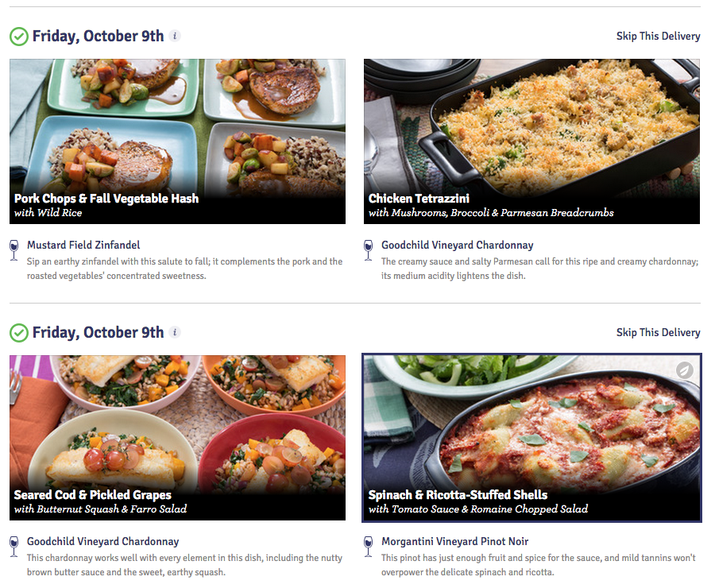Skip the second October 9th delivery
The height and width of the screenshot is (588, 715).
(x=658, y=332)
